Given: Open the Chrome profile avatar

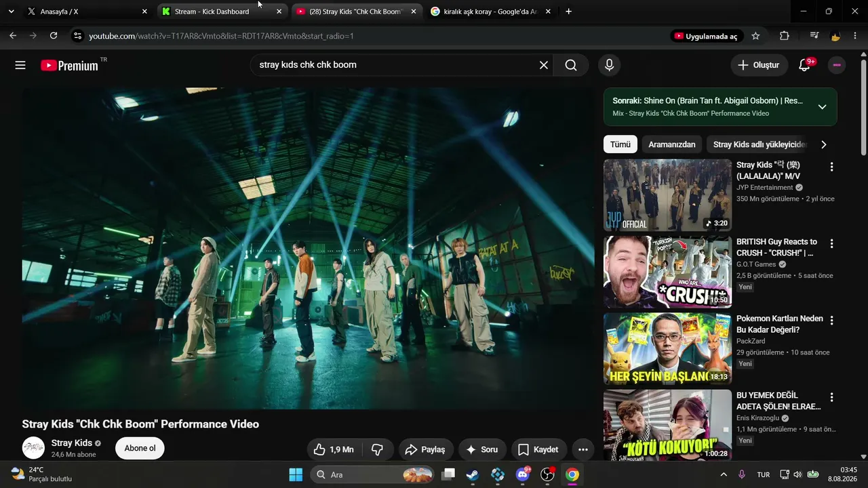Looking at the screenshot, I should tap(835, 36).
